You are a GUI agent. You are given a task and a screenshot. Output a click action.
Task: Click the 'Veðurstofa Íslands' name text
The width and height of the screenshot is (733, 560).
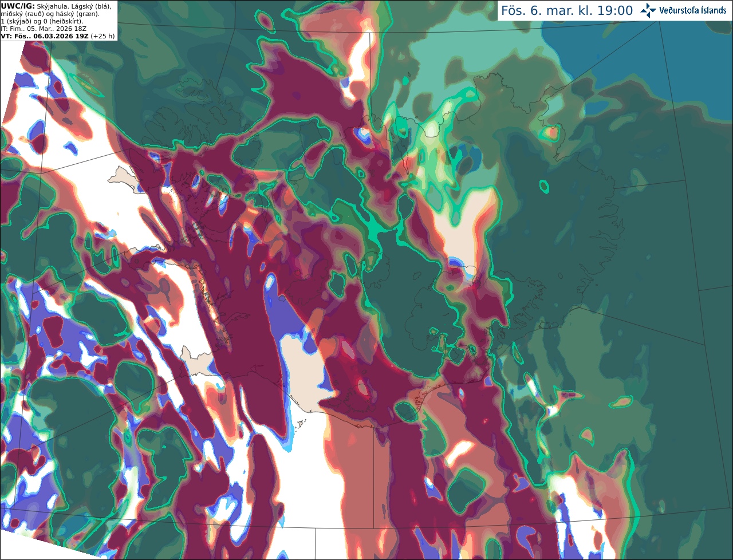[692, 10]
